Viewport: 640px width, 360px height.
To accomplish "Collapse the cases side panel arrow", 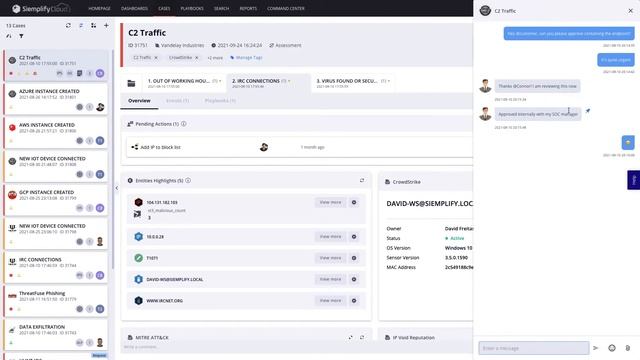I will pos(116,188).
